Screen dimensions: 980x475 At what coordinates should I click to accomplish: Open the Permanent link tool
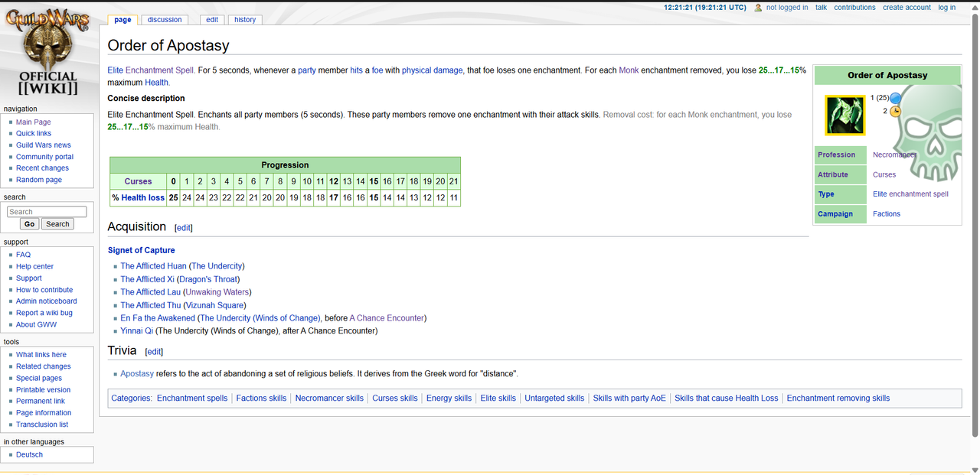pyautogui.click(x=41, y=402)
